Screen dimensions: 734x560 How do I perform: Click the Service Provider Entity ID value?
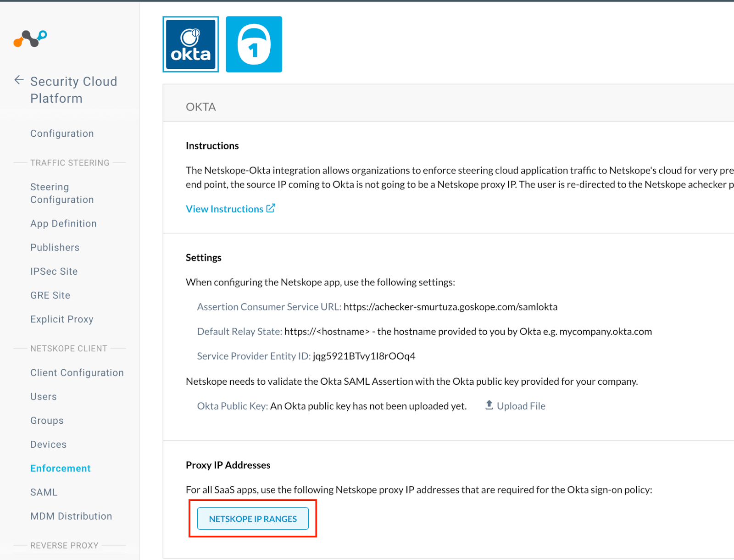tap(364, 356)
